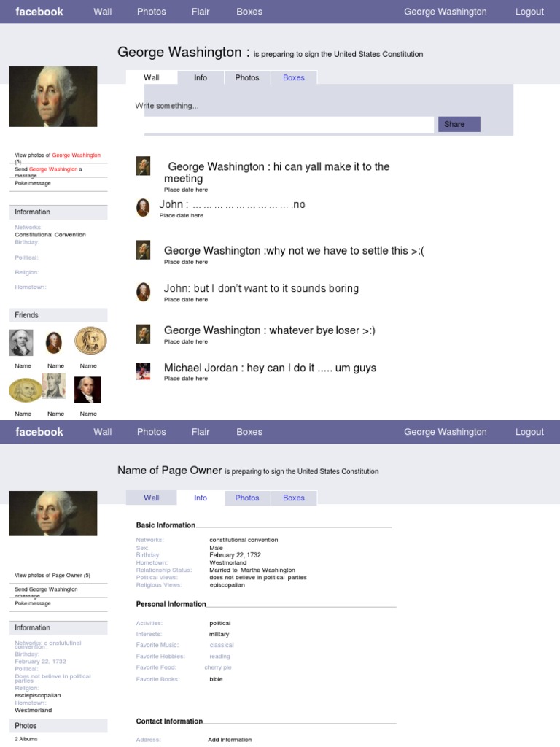Click the Friends section header
The image size is (560, 747).
tap(58, 315)
